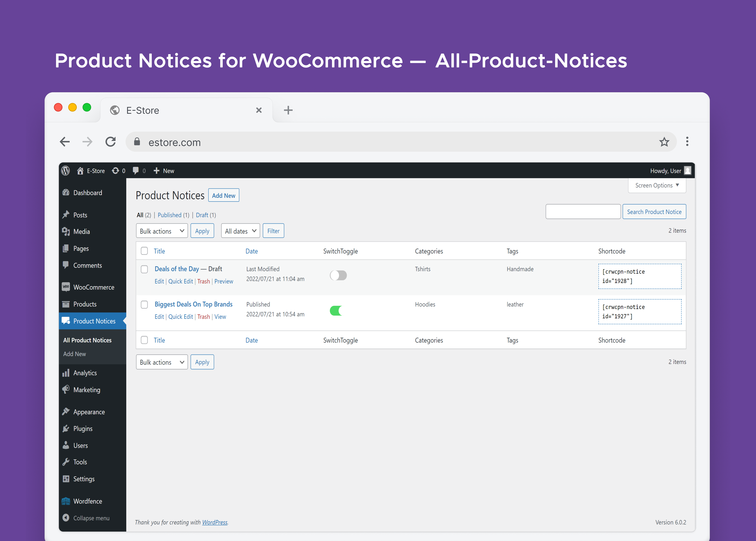Click the Add New button beside Product Notices

(223, 196)
